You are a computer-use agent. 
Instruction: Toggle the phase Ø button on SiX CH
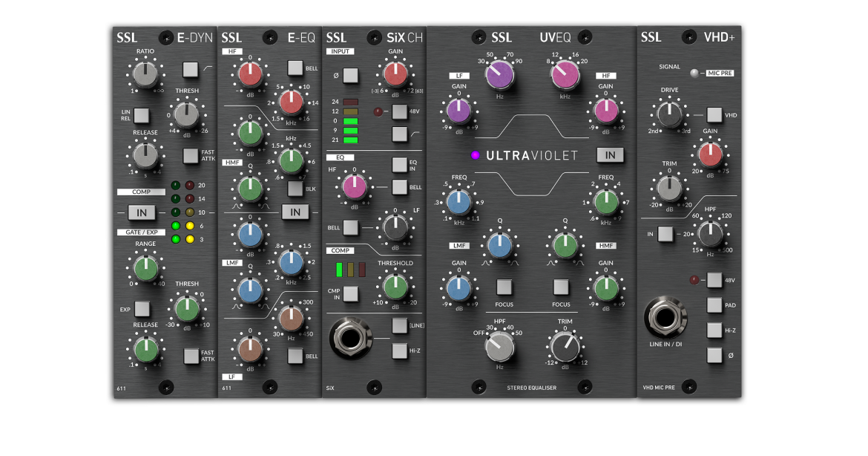coord(350,75)
